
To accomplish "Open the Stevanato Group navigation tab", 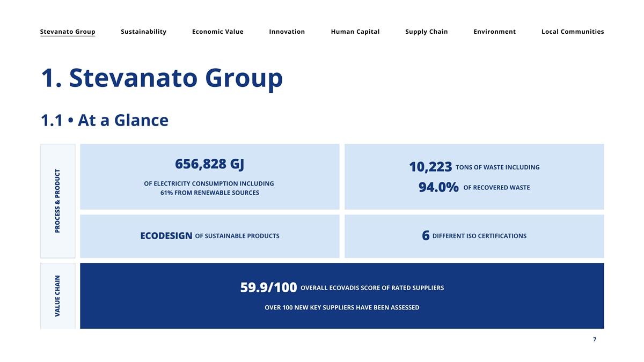I will 68,32.
